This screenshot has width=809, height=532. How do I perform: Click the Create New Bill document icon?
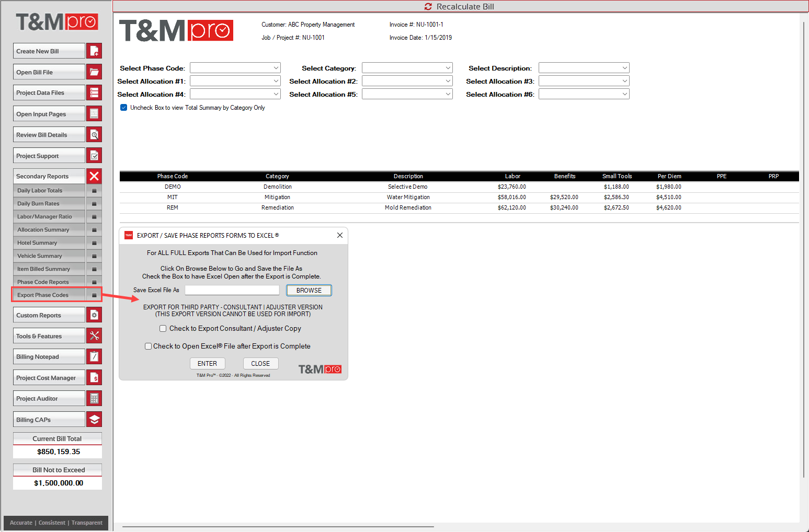point(94,51)
